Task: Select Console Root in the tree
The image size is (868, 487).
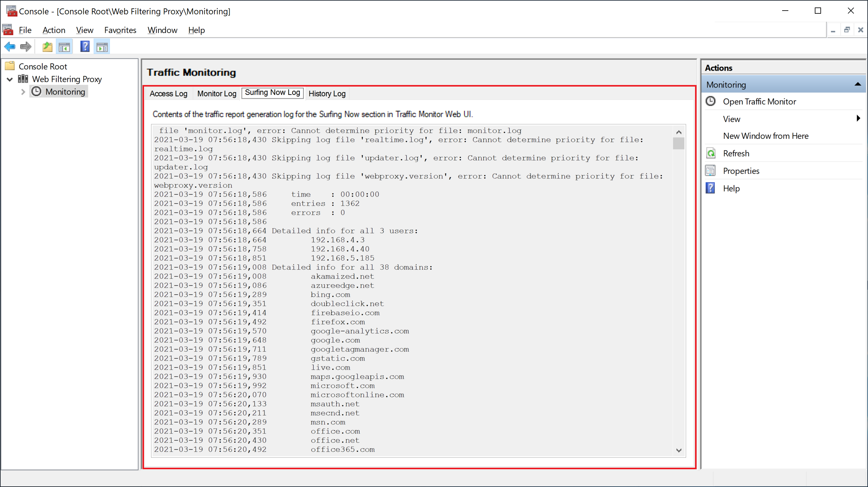Action: pyautogui.click(x=43, y=66)
